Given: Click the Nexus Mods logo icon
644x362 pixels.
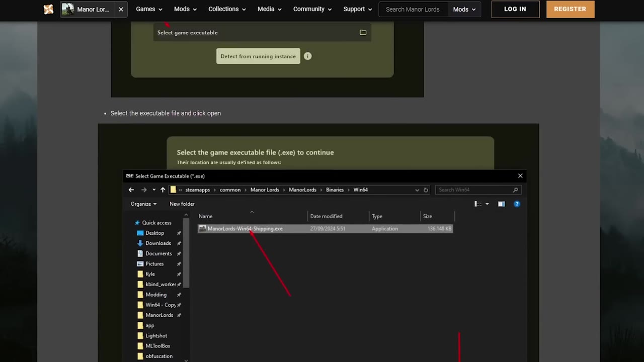Looking at the screenshot, I should pos(48,9).
